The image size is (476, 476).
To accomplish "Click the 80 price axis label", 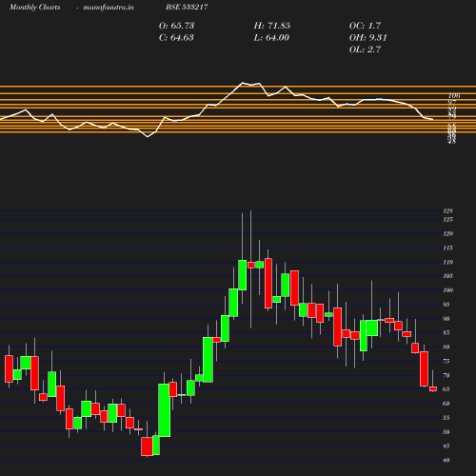I will tap(446, 347).
